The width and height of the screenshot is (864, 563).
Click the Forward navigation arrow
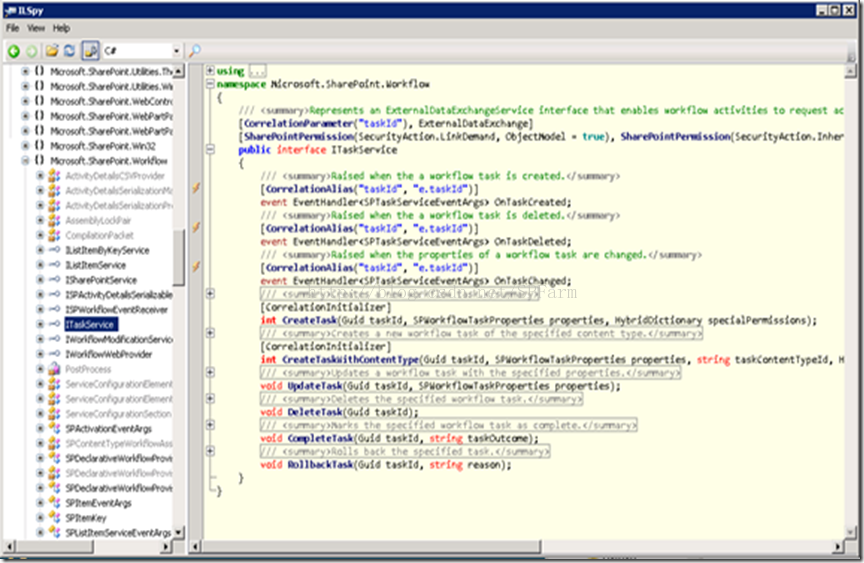point(32,51)
